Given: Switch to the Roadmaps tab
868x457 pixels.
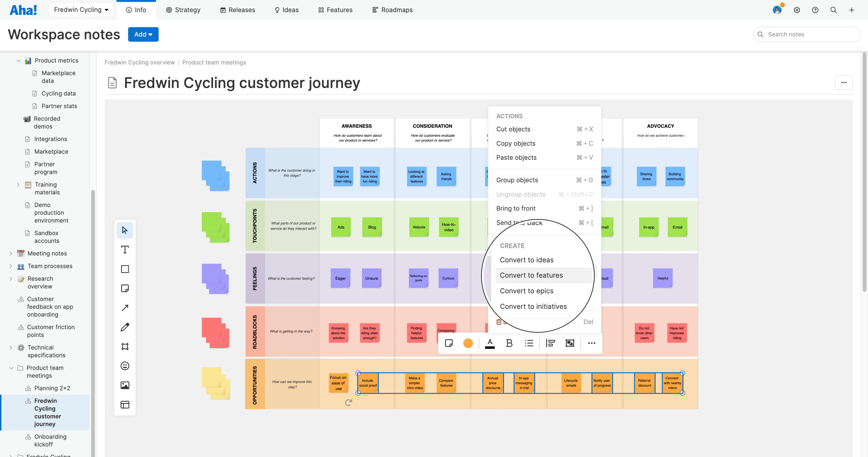Looking at the screenshot, I should click(x=392, y=10).
